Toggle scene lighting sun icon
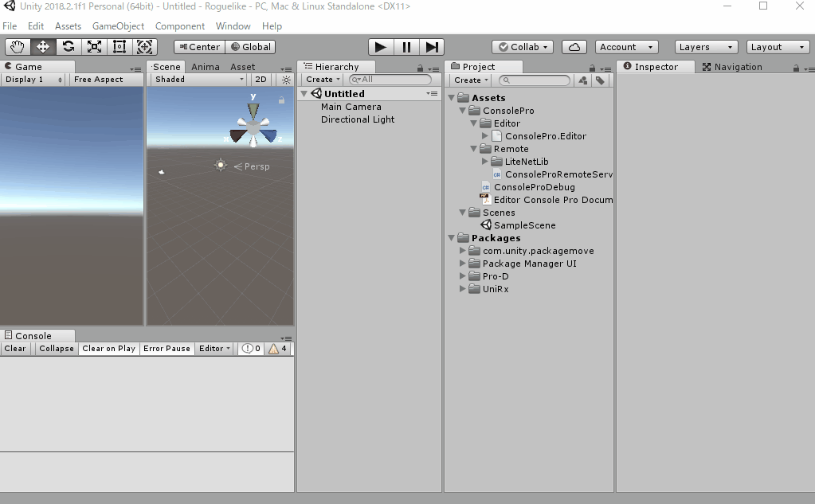Viewport: 815px width, 504px height. [286, 80]
